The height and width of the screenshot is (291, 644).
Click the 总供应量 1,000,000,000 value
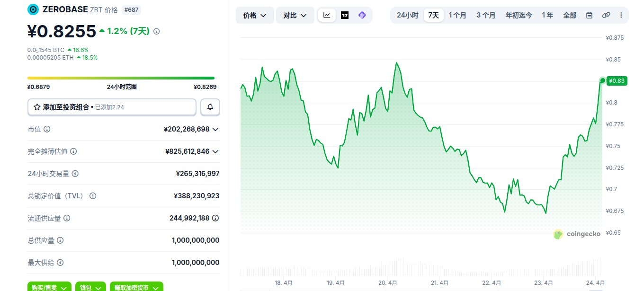point(196,240)
